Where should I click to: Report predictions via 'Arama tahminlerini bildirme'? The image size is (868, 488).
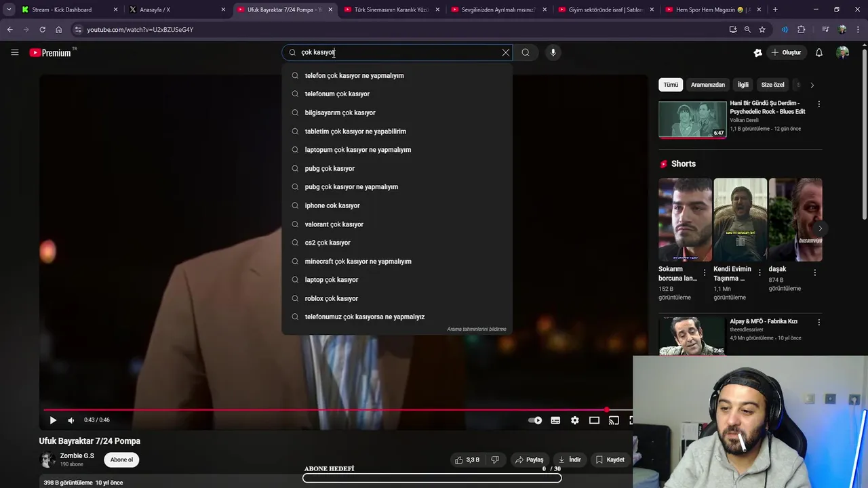[x=477, y=329]
